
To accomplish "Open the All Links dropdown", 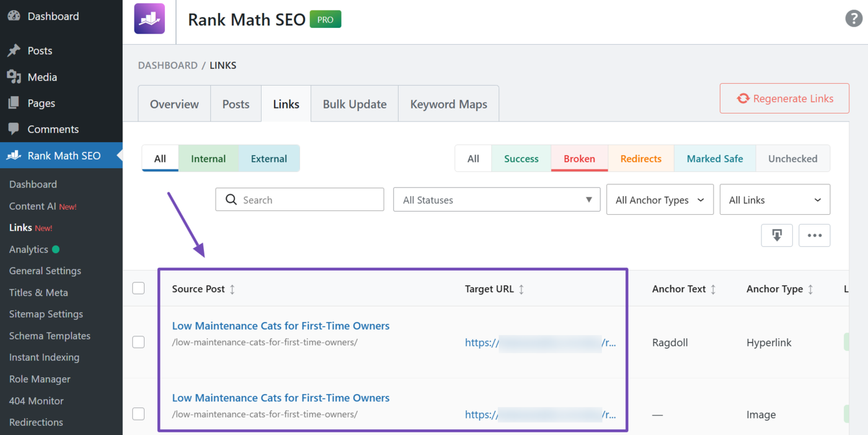I will [774, 199].
